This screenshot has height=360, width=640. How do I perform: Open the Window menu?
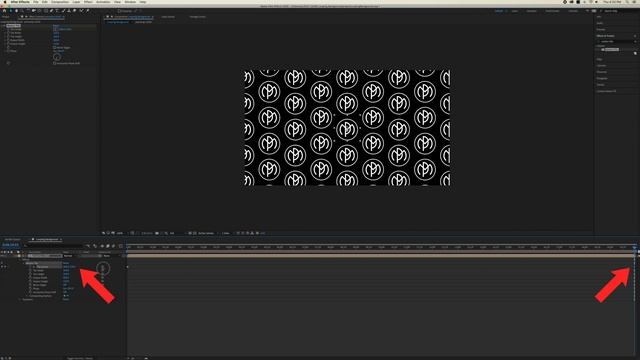click(x=130, y=2)
